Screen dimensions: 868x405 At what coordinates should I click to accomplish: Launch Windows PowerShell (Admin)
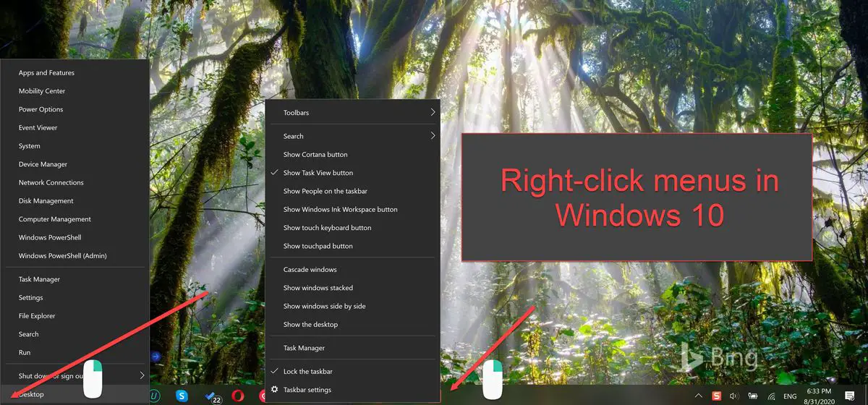(75, 255)
